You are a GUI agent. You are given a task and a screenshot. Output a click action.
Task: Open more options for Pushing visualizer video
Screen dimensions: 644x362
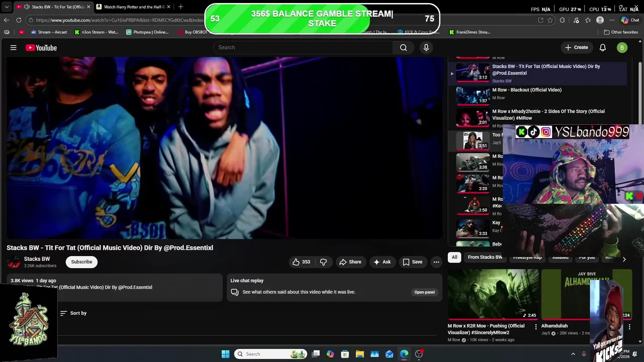pyautogui.click(x=536, y=327)
